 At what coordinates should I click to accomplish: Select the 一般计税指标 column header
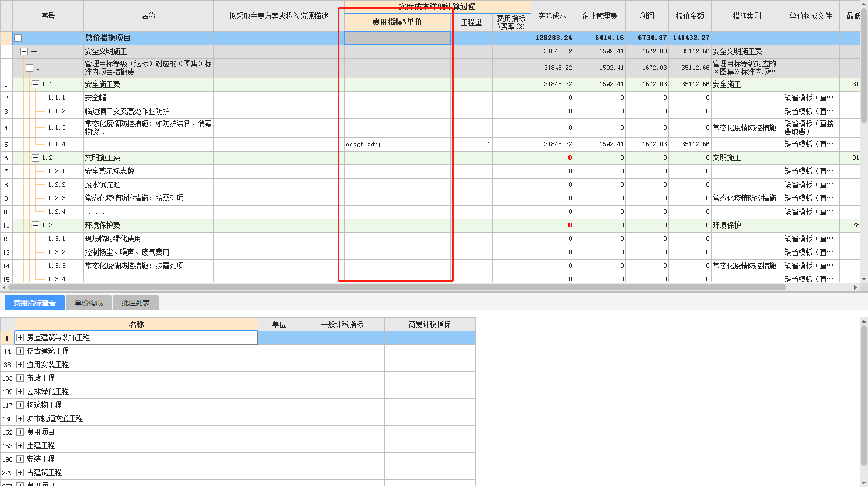[x=342, y=324]
